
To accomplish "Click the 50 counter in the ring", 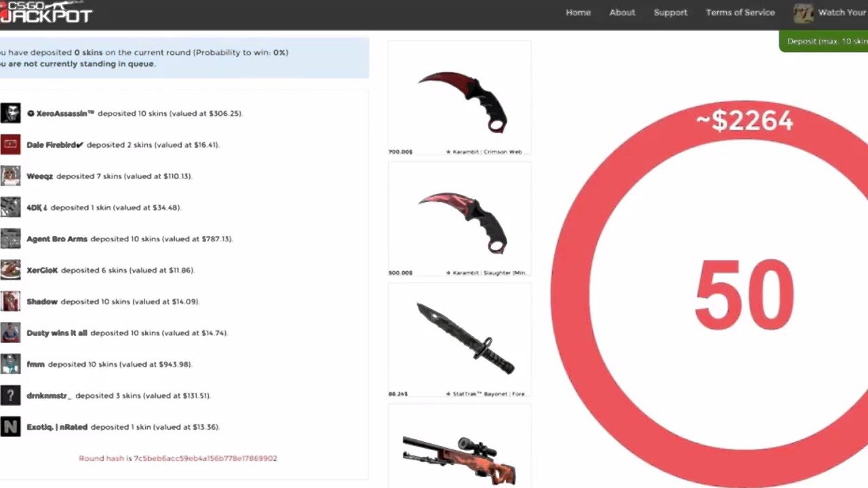I will click(744, 296).
